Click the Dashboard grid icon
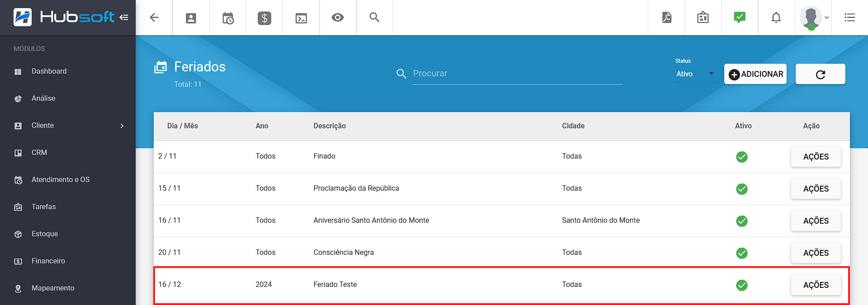The width and height of the screenshot is (868, 305). tap(18, 72)
